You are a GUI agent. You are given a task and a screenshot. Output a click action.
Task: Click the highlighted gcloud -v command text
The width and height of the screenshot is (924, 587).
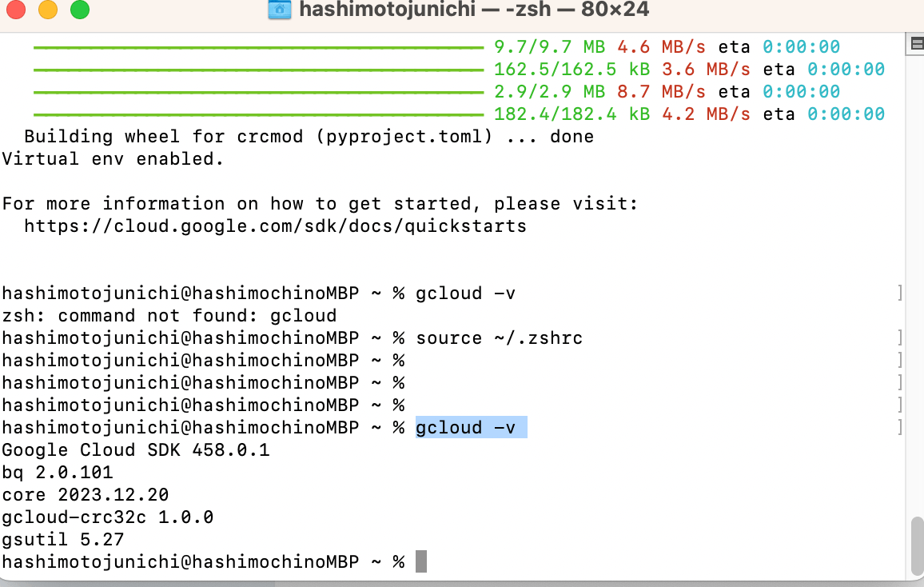click(x=465, y=427)
